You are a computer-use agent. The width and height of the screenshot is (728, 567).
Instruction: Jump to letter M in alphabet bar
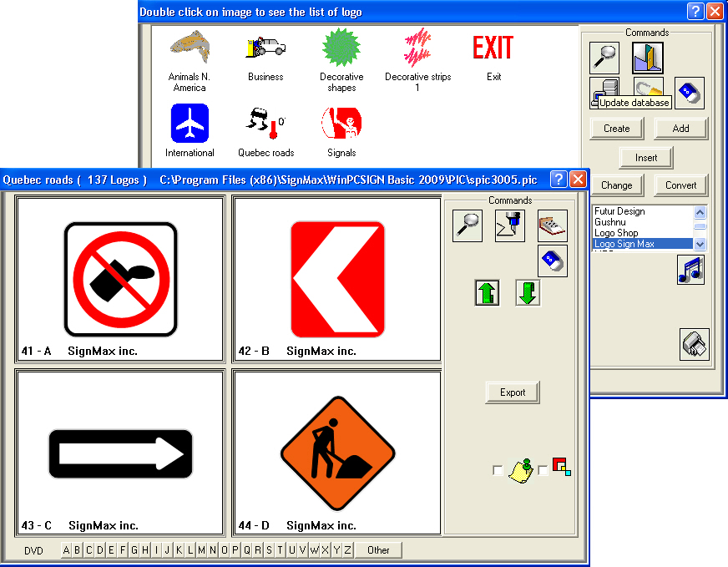202,549
